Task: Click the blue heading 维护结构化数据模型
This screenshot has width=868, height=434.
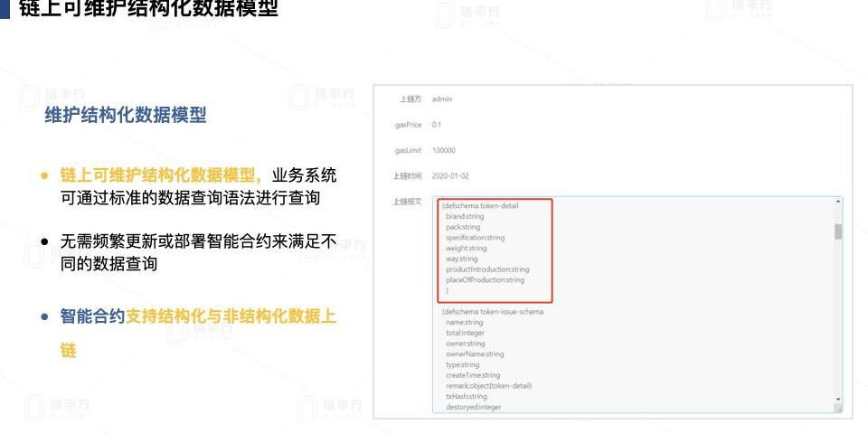Action: pos(126,115)
